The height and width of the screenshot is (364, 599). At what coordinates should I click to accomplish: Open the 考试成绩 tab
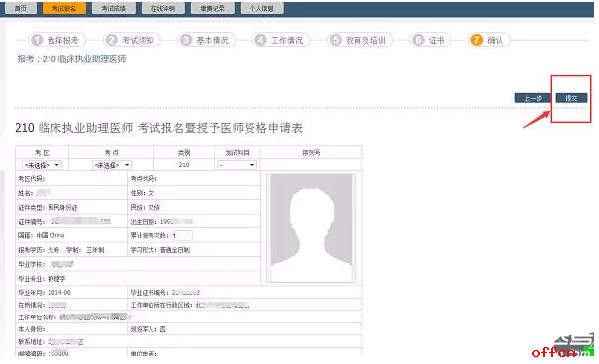click(x=114, y=8)
